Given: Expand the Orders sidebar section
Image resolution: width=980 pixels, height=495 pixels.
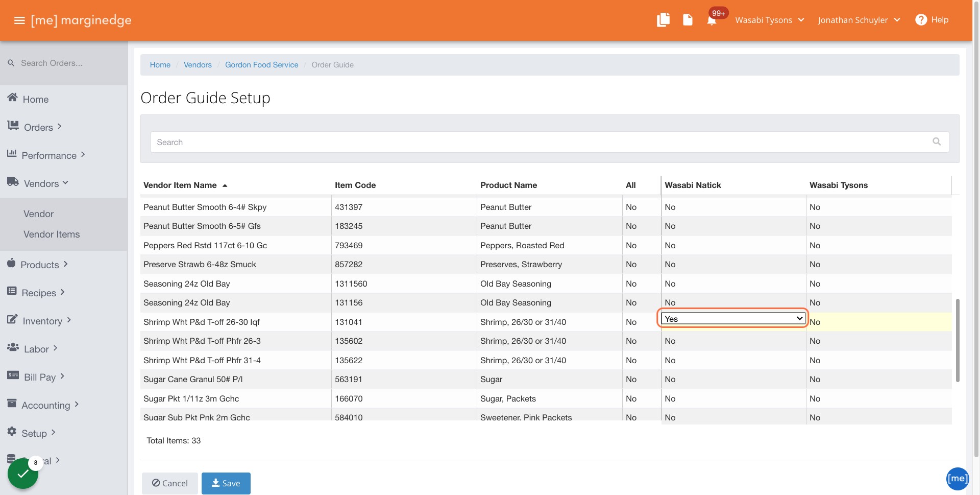Looking at the screenshot, I should [x=60, y=126].
